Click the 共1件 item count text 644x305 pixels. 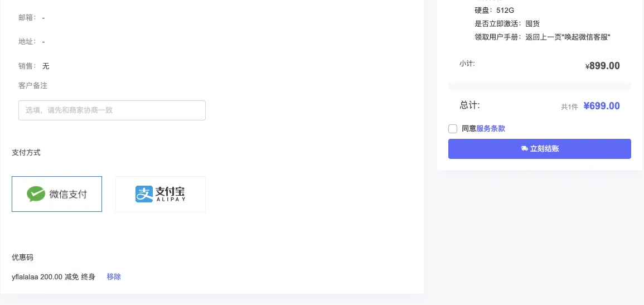(x=569, y=106)
